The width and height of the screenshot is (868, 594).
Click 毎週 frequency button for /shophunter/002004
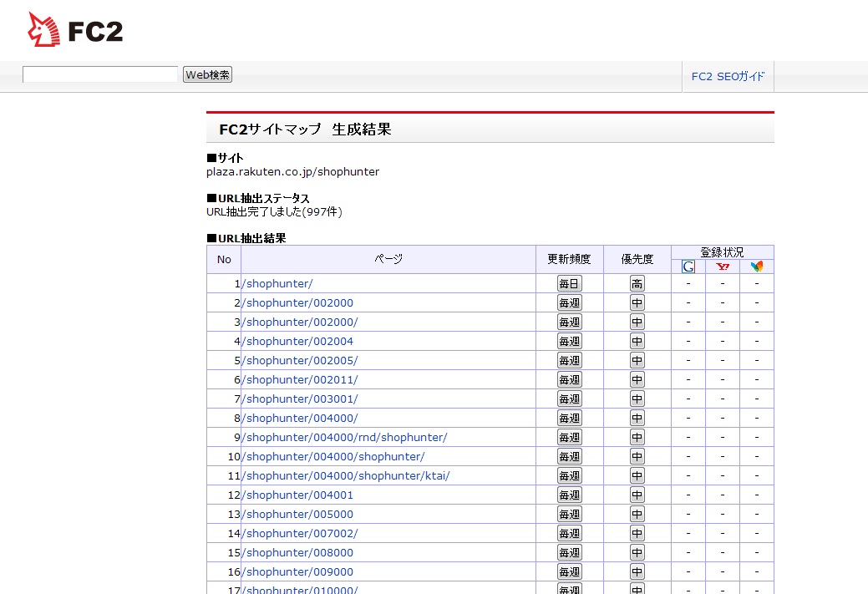569,342
